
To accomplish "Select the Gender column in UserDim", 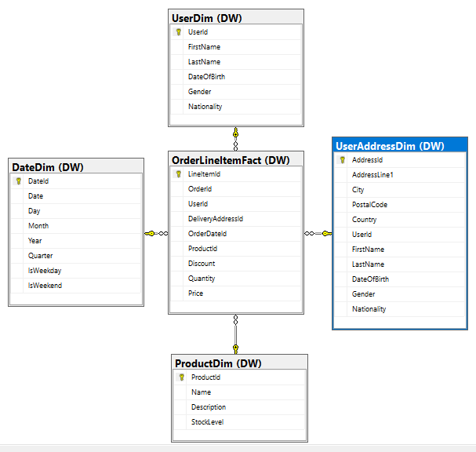I will pyautogui.click(x=236, y=92).
